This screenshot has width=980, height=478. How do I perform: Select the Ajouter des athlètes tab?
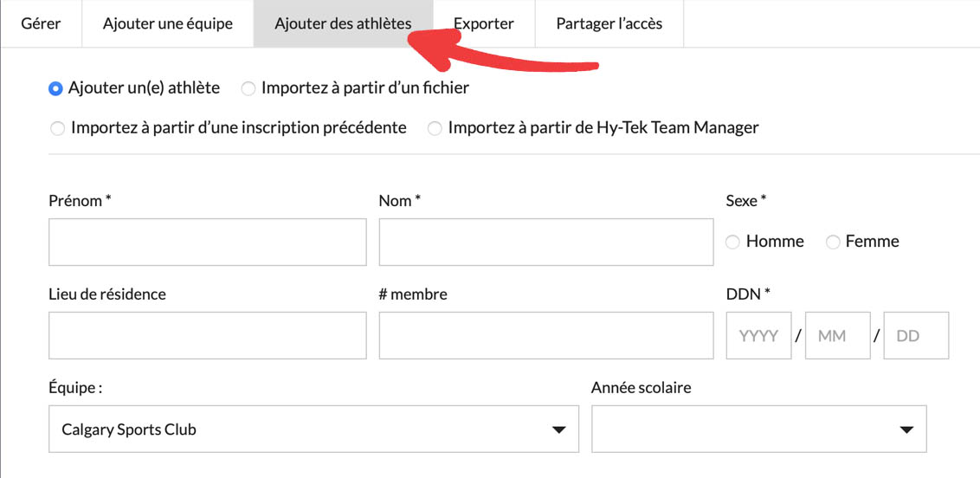click(343, 23)
